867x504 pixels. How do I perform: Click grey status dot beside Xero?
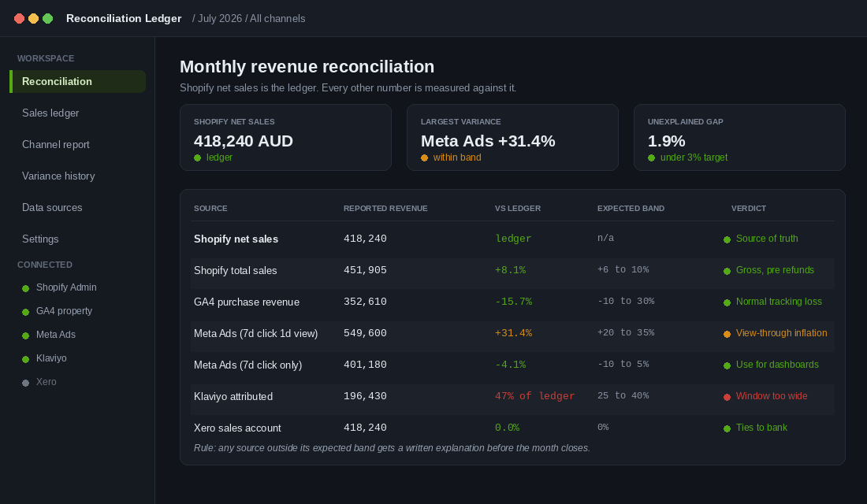click(x=25, y=383)
